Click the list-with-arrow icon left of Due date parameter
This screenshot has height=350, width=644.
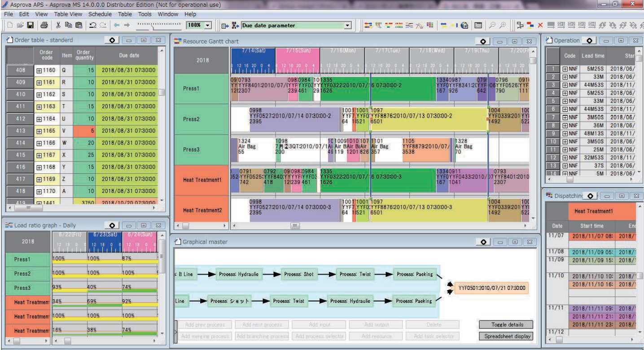225,26
